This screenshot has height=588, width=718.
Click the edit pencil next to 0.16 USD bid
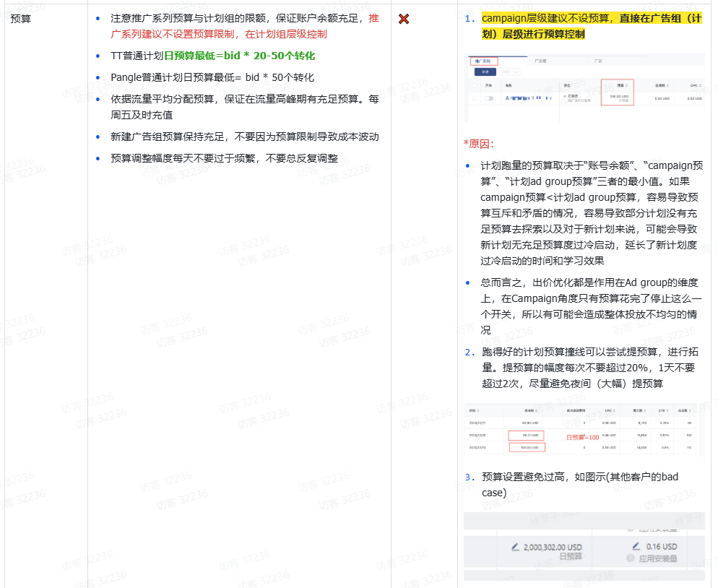(636, 545)
